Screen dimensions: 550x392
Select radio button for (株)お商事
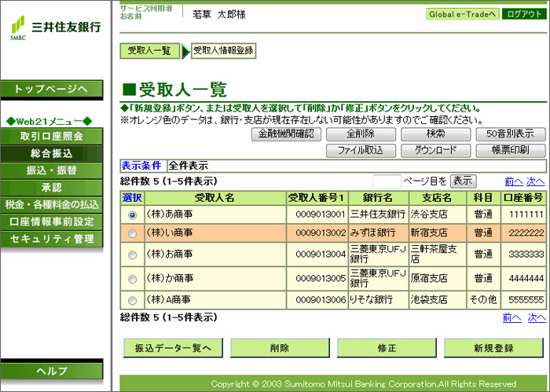[x=132, y=255]
